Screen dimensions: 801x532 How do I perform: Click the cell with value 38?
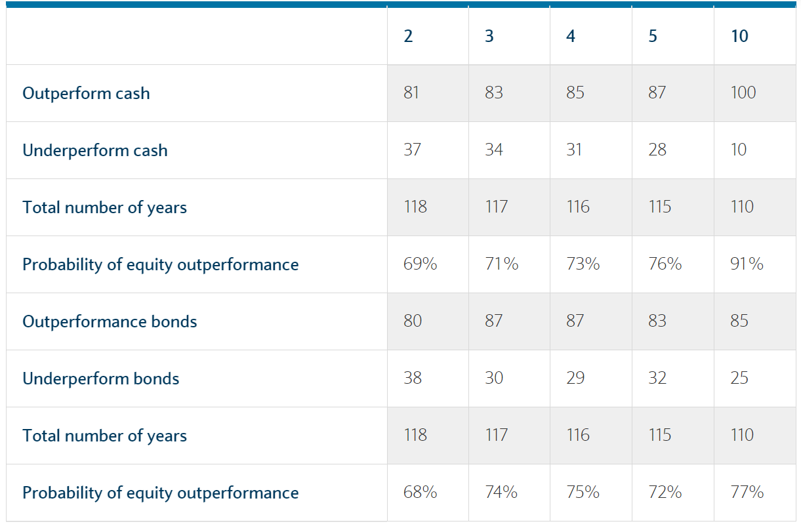[x=413, y=379]
